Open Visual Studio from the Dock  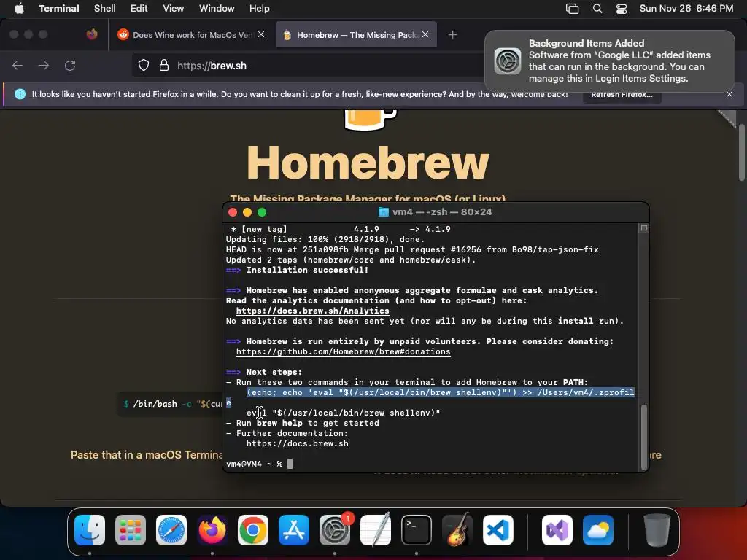tap(557, 529)
